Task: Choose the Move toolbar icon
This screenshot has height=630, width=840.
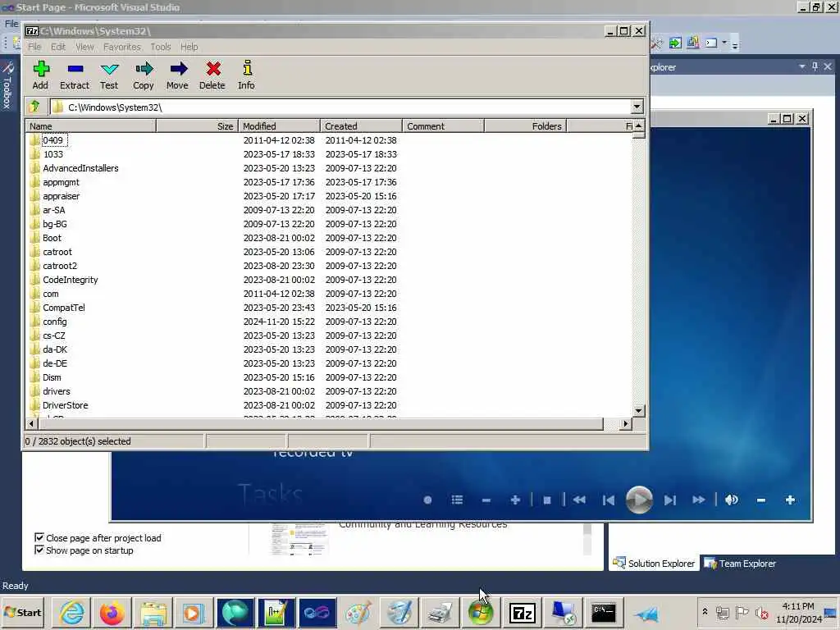Action: pyautogui.click(x=177, y=75)
